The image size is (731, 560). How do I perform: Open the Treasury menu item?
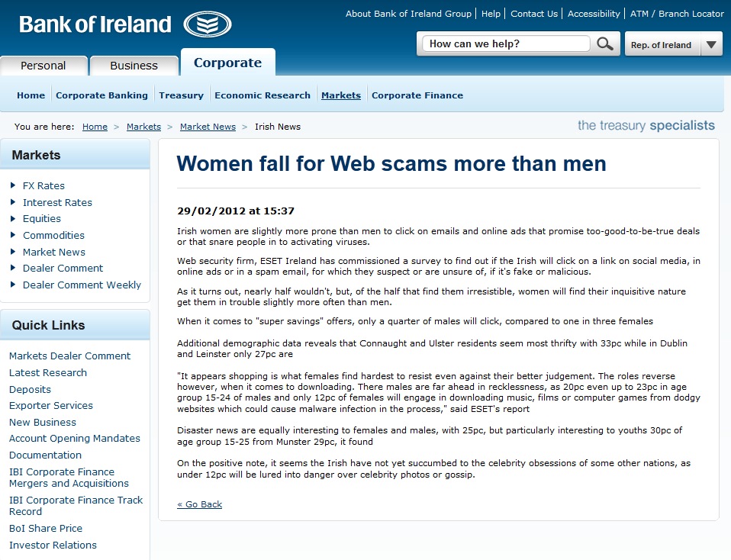181,95
